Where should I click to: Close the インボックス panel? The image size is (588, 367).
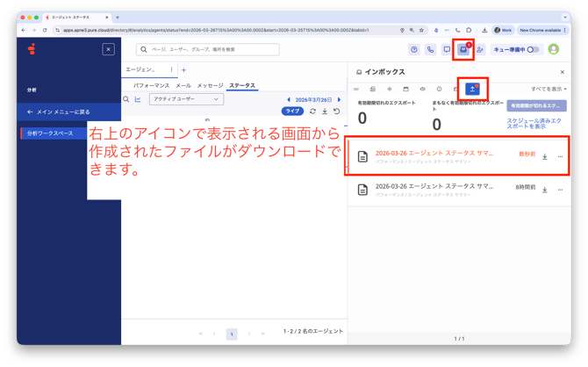pos(563,72)
